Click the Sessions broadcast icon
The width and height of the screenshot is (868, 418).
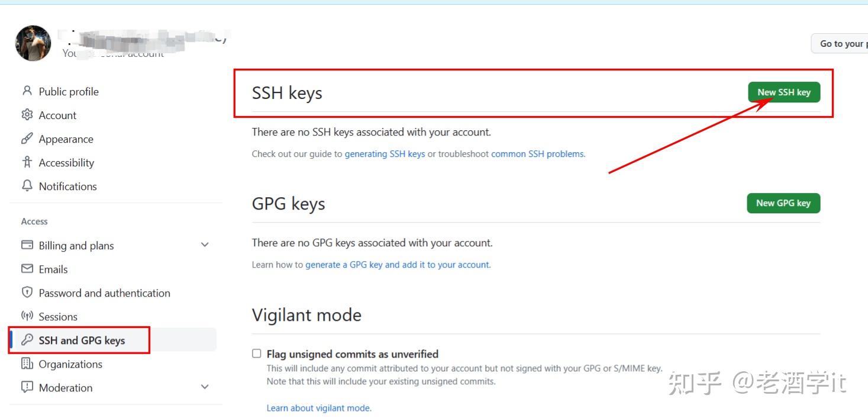(x=27, y=316)
